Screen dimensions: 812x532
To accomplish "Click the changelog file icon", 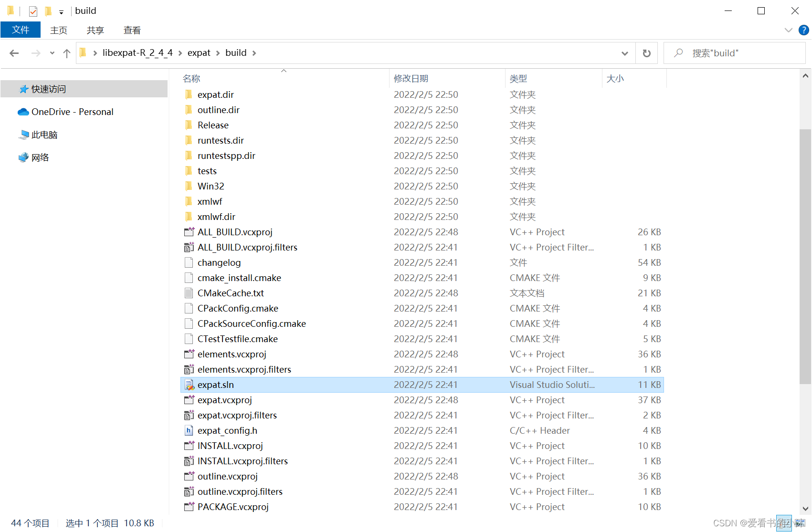I will point(189,262).
